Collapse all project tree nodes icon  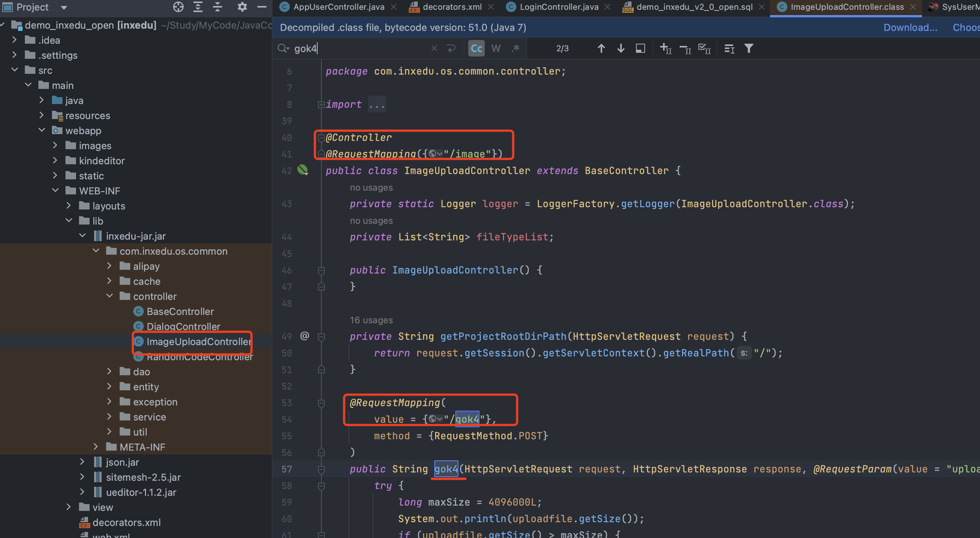217,7
